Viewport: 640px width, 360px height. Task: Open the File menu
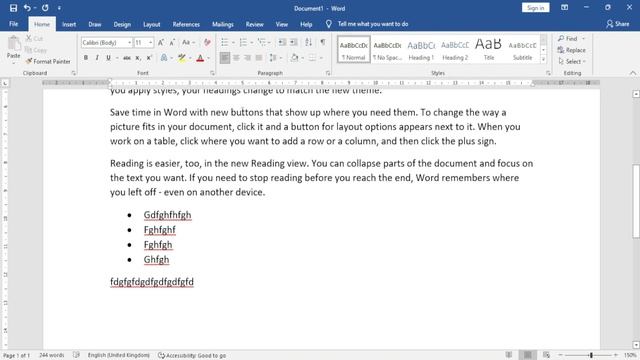[13, 24]
